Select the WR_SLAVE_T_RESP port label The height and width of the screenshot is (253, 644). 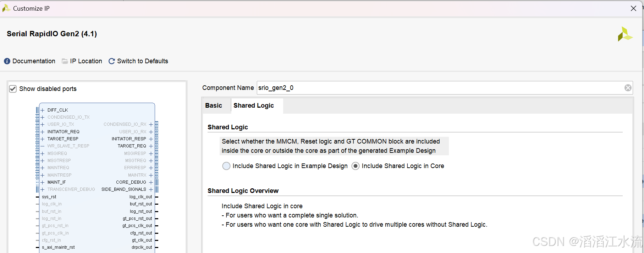(68, 146)
